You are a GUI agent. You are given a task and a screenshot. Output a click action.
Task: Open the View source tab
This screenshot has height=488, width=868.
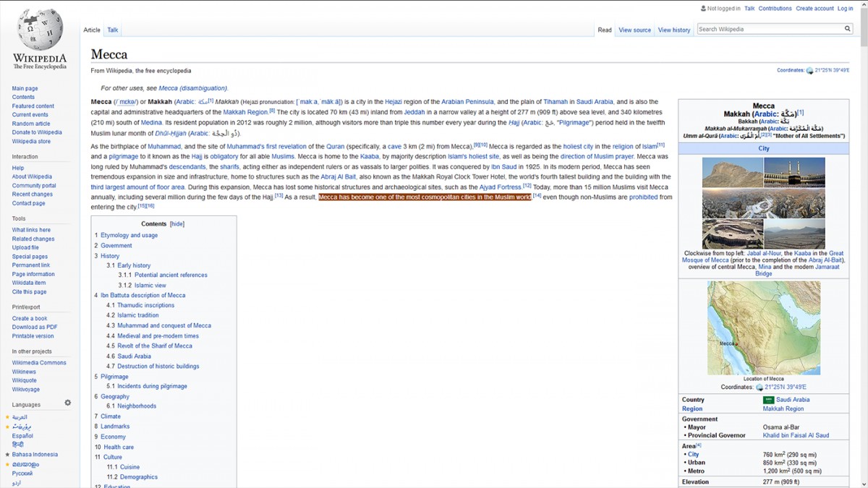tap(634, 30)
